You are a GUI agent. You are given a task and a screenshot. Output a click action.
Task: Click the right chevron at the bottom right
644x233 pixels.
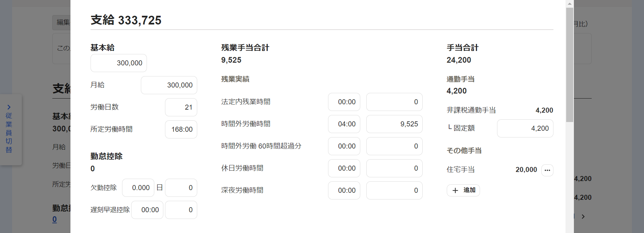point(583,217)
